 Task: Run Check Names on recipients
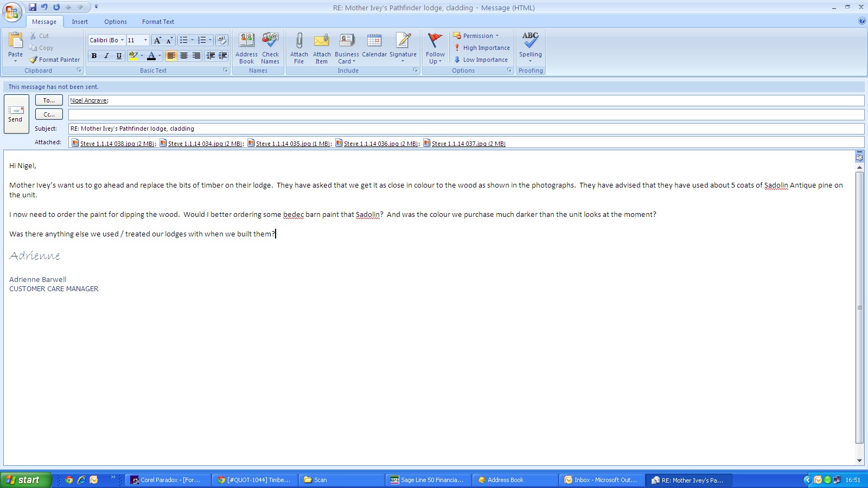270,48
